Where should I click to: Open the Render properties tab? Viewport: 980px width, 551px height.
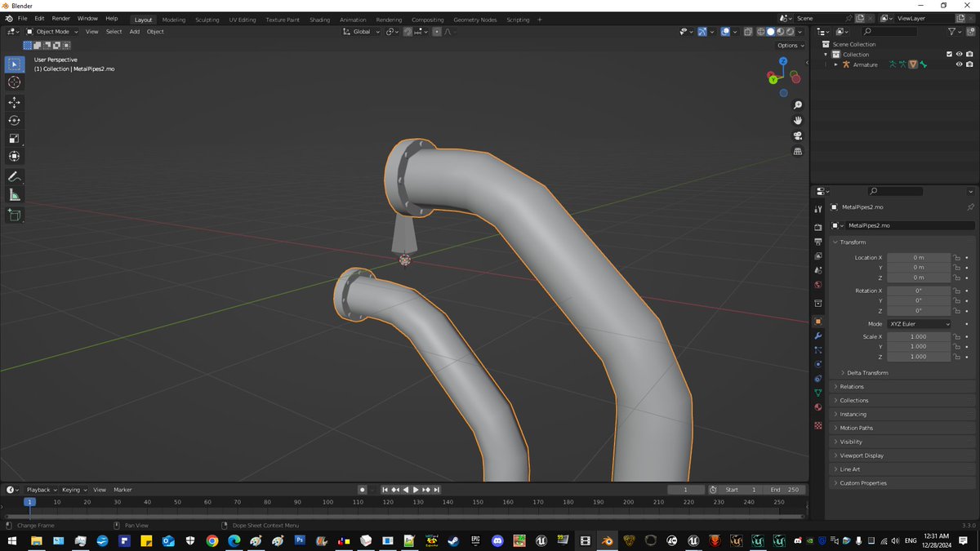817,227
